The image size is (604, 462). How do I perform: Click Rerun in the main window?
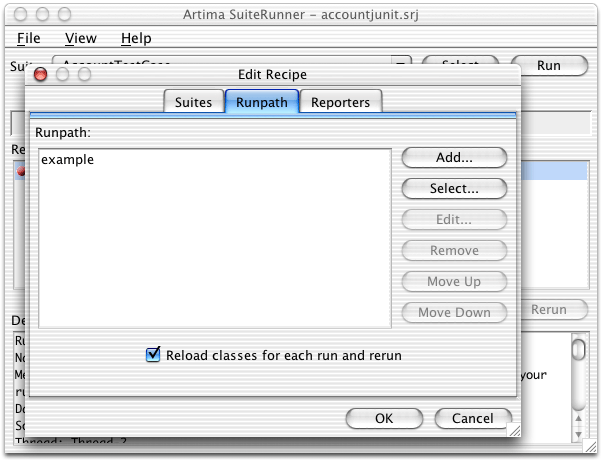click(x=554, y=309)
